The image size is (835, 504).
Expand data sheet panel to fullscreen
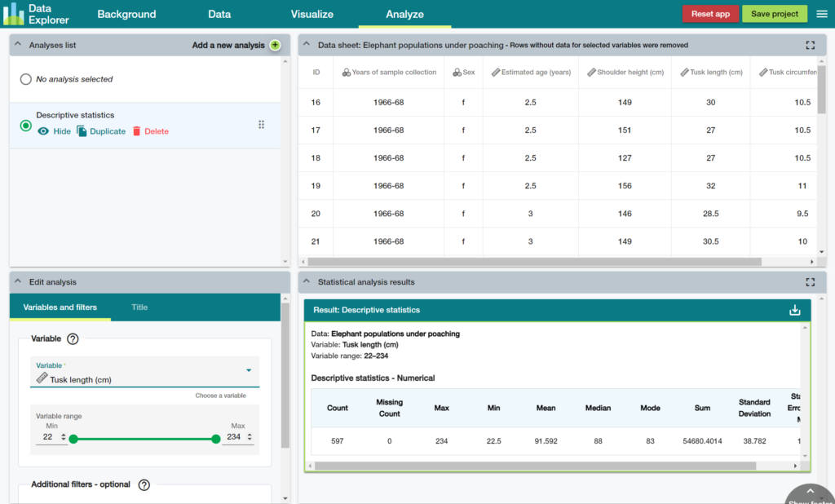[810, 46]
